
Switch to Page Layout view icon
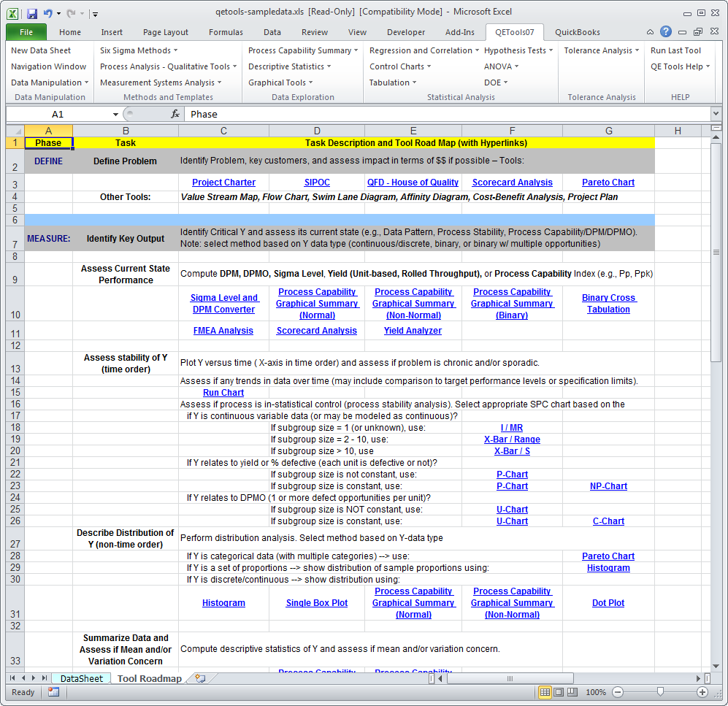pos(559,692)
